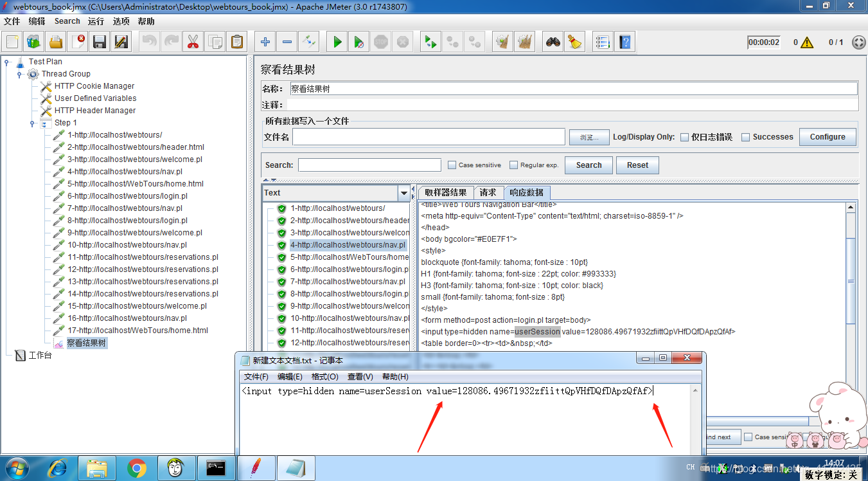
Task: Enable the Regular exp. checkbox
Action: pyautogui.click(x=513, y=165)
